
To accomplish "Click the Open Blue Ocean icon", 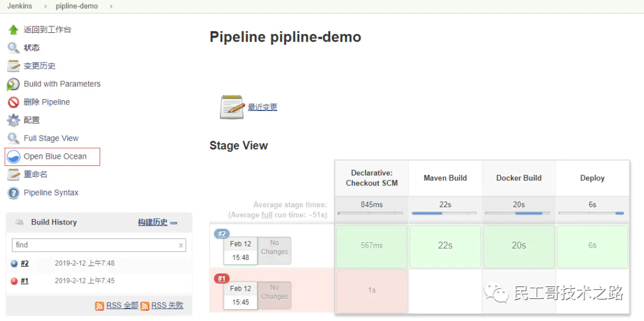I will 13,156.
